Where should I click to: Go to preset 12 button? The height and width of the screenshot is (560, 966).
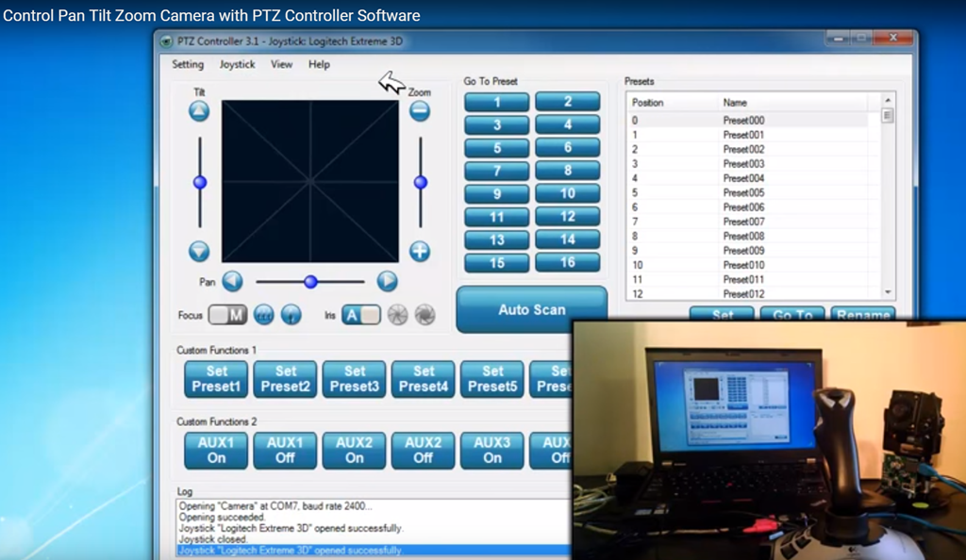coord(567,217)
